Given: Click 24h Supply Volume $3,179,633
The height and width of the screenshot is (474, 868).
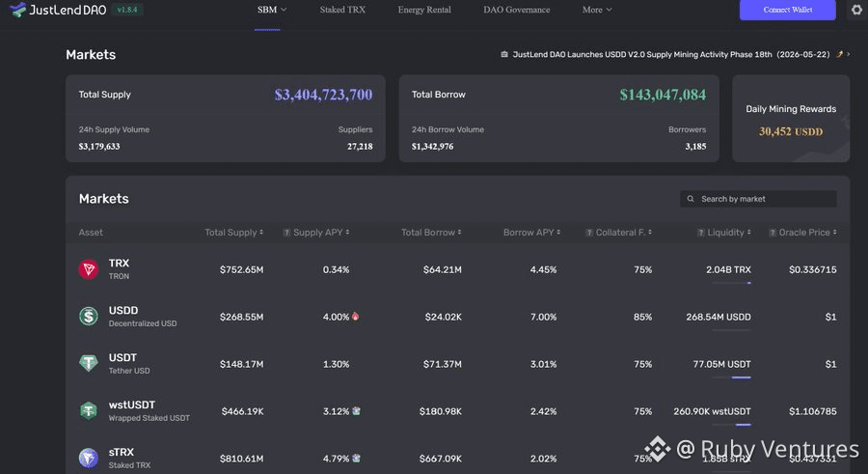Looking at the screenshot, I should [99, 147].
